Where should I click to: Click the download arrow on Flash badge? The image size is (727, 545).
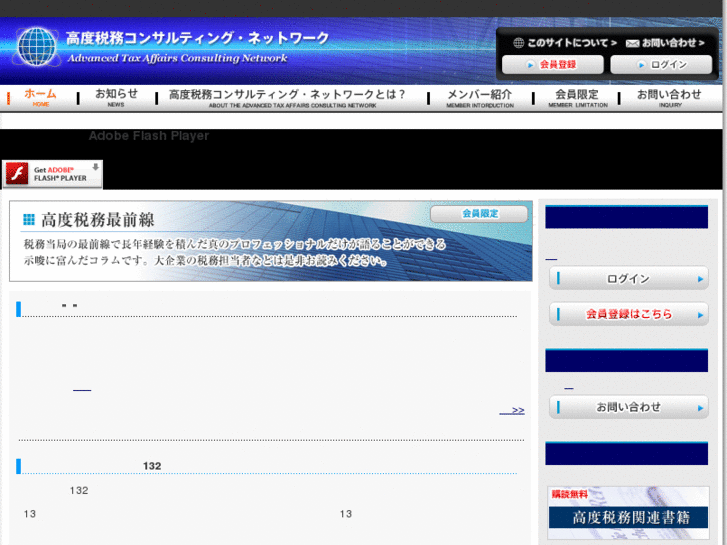pos(96,167)
